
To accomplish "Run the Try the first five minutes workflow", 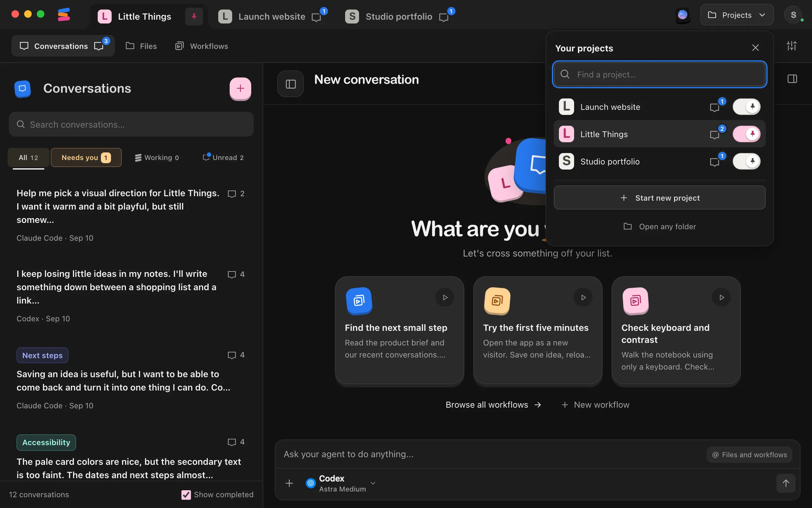I will pyautogui.click(x=583, y=297).
